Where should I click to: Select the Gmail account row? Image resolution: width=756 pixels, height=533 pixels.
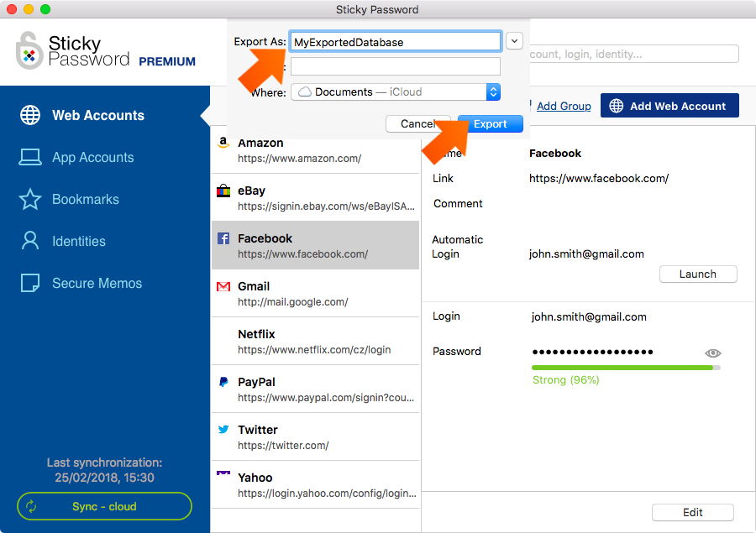click(315, 293)
